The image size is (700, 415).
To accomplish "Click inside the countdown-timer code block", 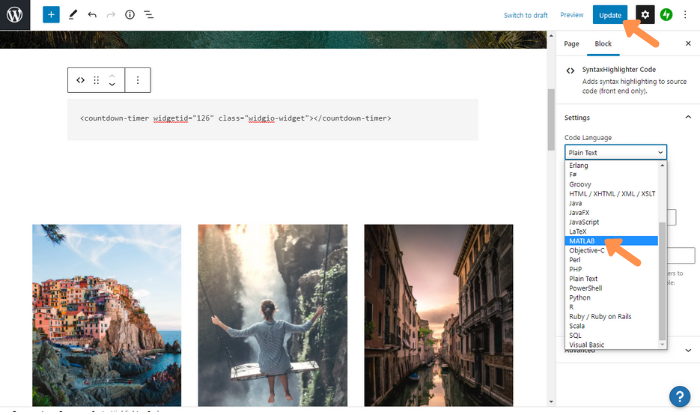I will 272,120.
